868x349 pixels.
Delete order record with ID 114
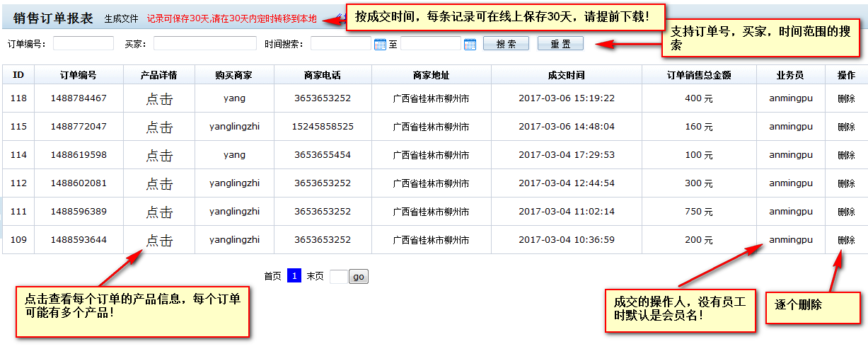[846, 155]
